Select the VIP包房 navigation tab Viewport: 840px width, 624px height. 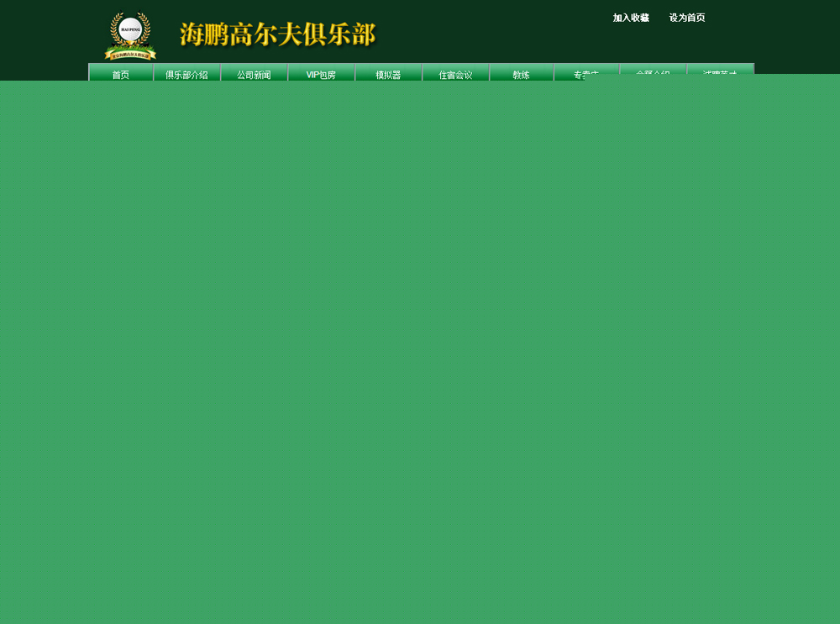click(322, 72)
